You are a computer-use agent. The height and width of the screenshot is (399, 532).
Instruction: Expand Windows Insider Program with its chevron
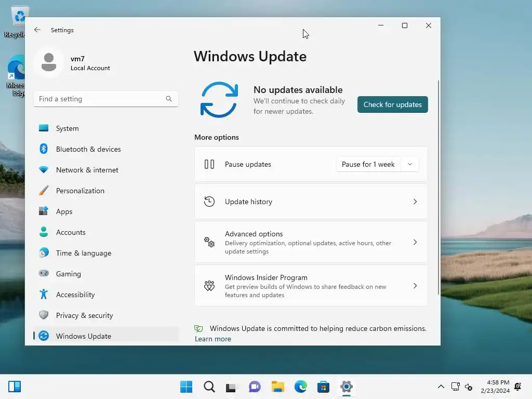click(415, 286)
